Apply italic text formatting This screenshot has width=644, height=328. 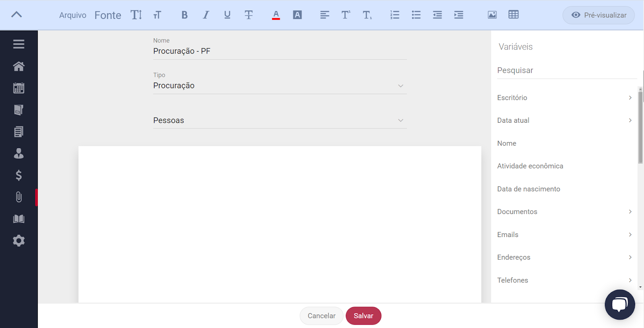(206, 15)
